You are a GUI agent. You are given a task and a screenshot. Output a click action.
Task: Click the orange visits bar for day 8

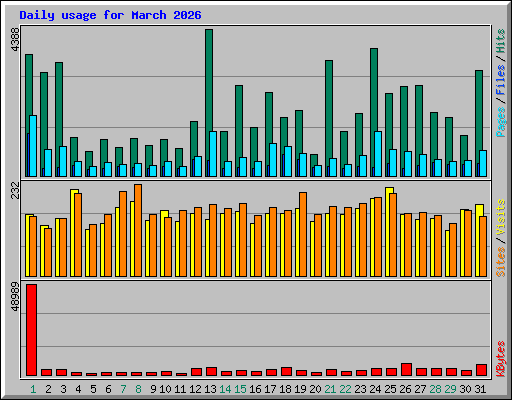(x=138, y=230)
